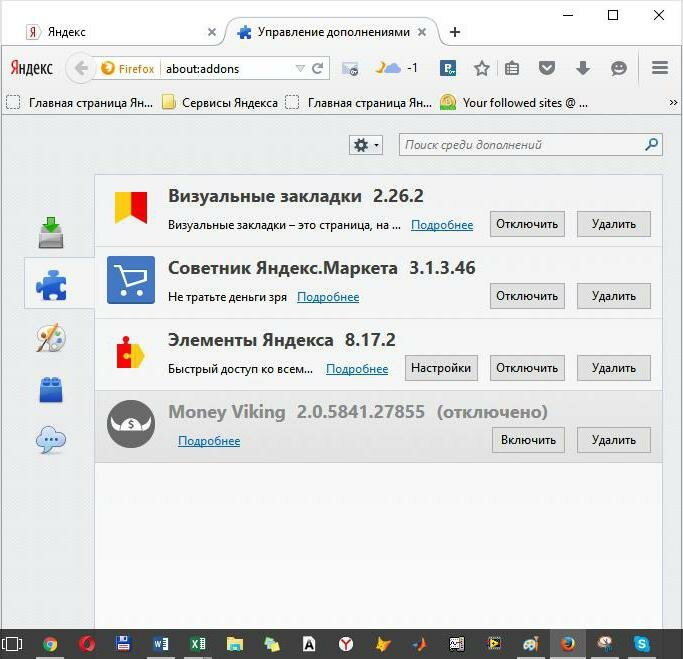Close the Управление дополнениями tab
This screenshot has width=683, height=659.
coord(422,32)
